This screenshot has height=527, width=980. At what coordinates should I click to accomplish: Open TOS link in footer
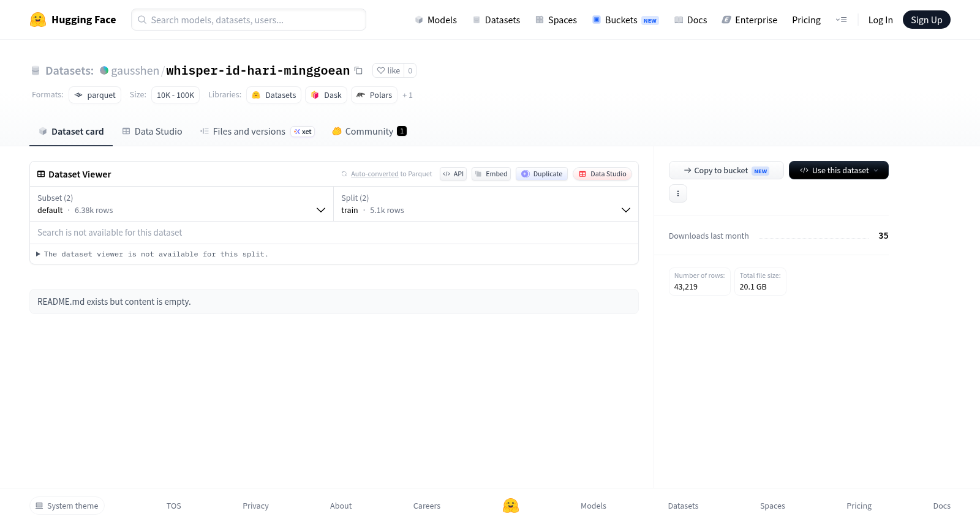point(174,506)
